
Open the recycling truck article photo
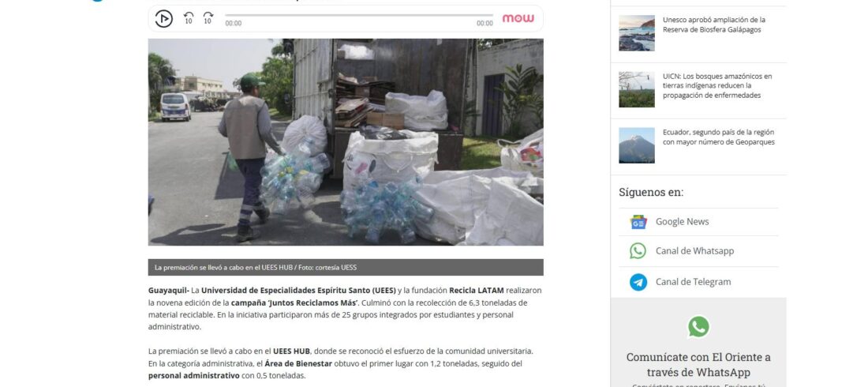click(346, 142)
